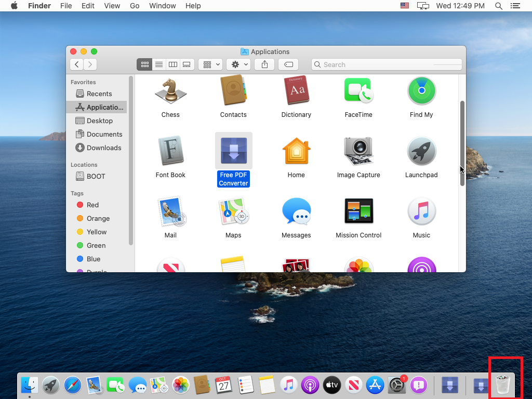The width and height of the screenshot is (532, 399).
Task: Switch Finder to gallery view
Action: 187,64
